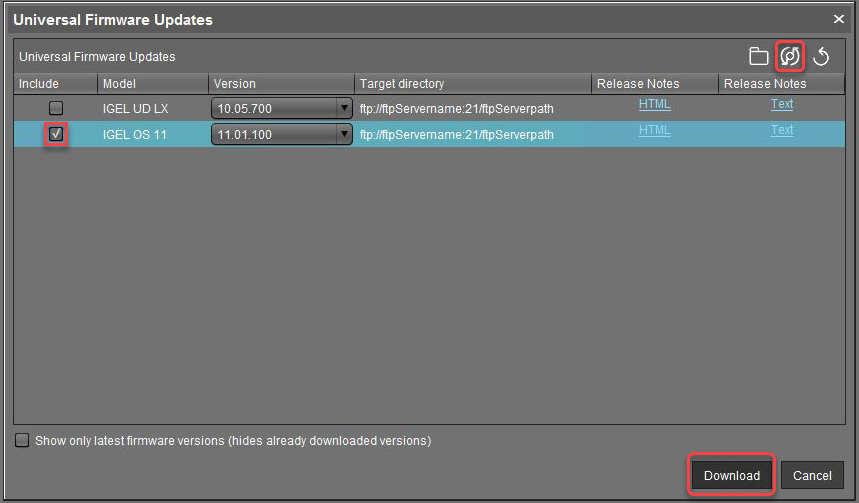Close the Universal Firmware Updates dialog

(839, 19)
